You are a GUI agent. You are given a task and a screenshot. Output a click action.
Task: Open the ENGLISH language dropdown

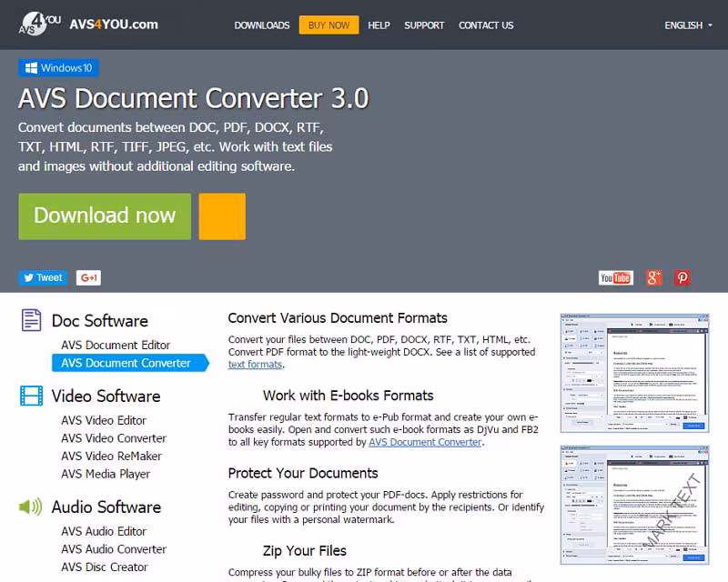(688, 25)
